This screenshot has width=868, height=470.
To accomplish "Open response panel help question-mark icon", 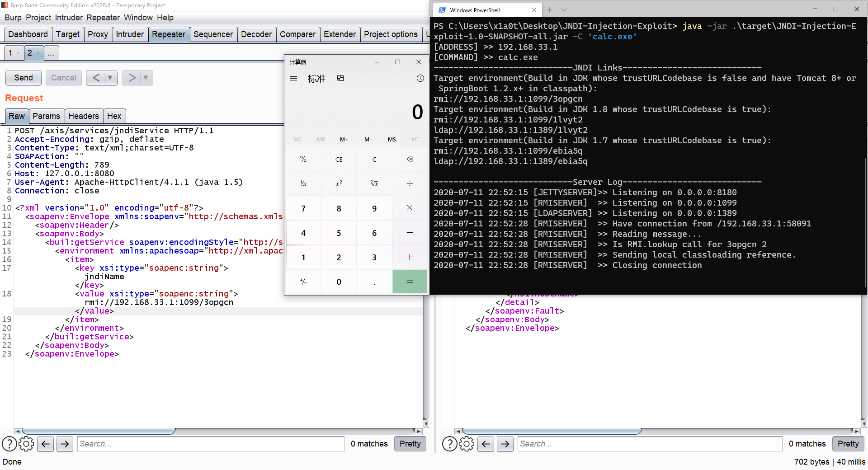I will [449, 444].
